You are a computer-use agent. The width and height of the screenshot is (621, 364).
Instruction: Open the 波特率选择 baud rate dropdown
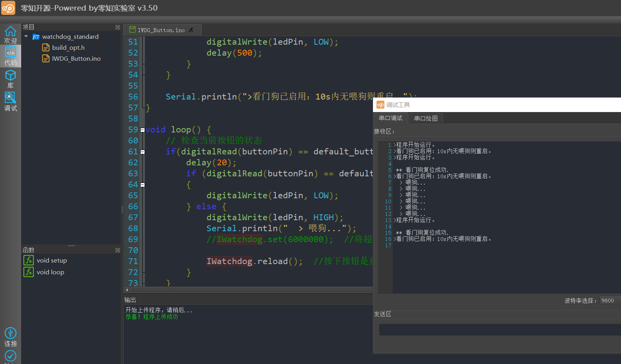pos(610,301)
